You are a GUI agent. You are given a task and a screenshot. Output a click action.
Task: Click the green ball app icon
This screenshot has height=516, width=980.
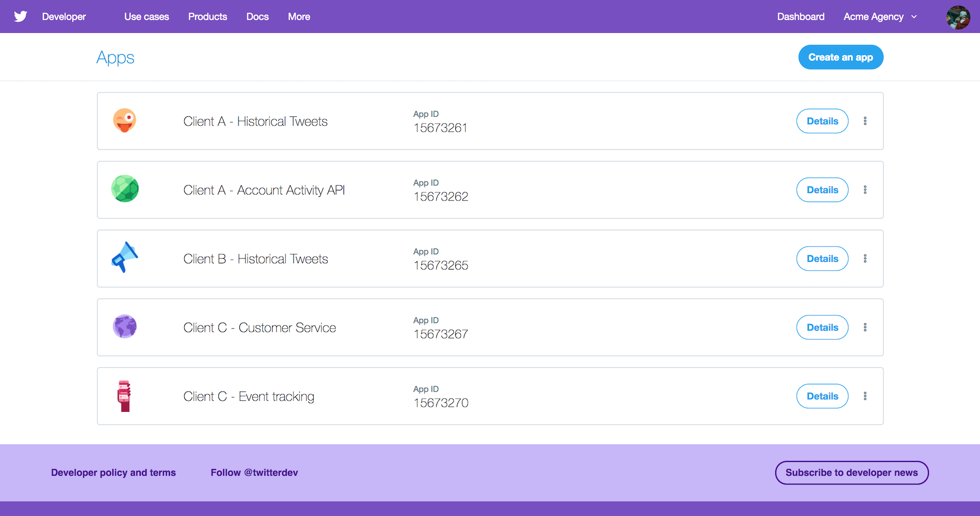[x=125, y=189]
